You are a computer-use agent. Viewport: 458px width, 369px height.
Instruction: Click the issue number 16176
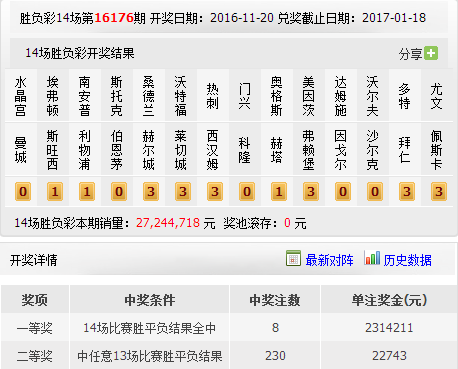pyautogui.click(x=114, y=18)
